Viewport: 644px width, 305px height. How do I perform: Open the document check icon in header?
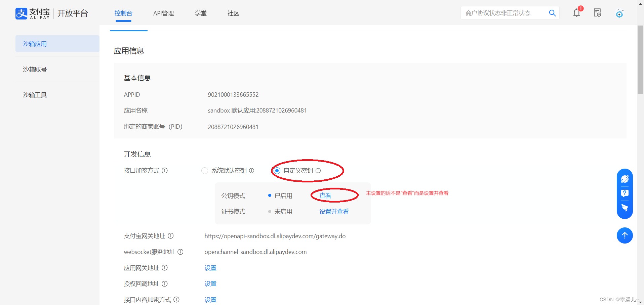click(597, 13)
